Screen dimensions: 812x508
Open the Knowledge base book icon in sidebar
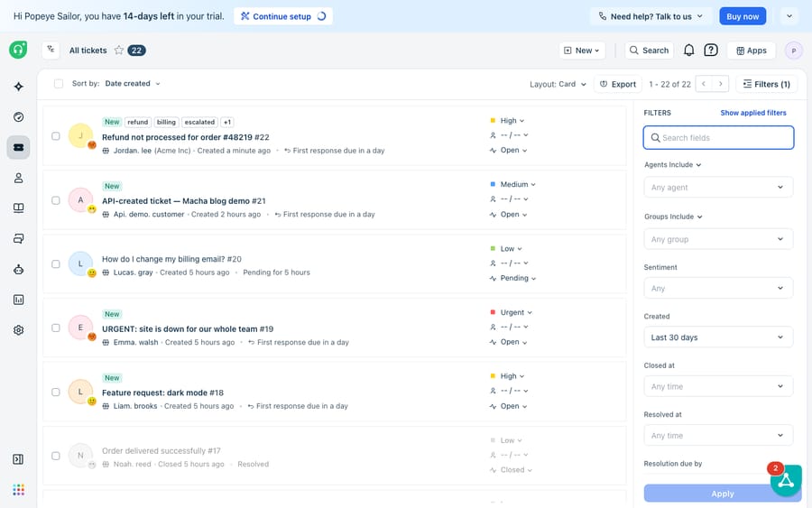click(19, 208)
